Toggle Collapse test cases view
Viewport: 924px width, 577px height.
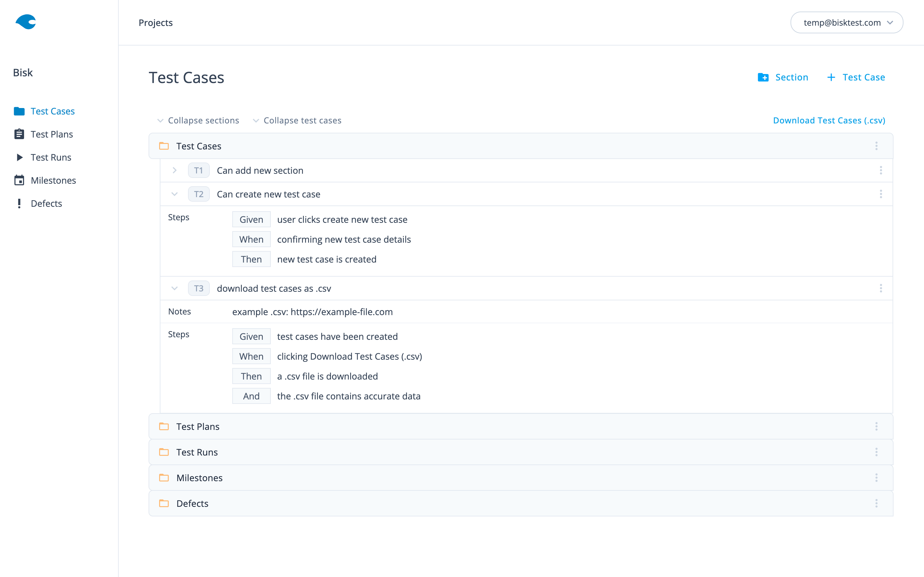(x=298, y=120)
